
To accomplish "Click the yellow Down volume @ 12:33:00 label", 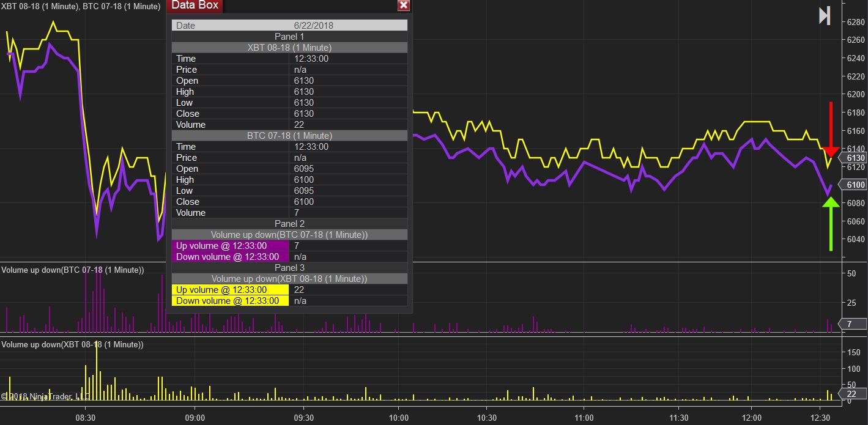I will click(x=230, y=301).
